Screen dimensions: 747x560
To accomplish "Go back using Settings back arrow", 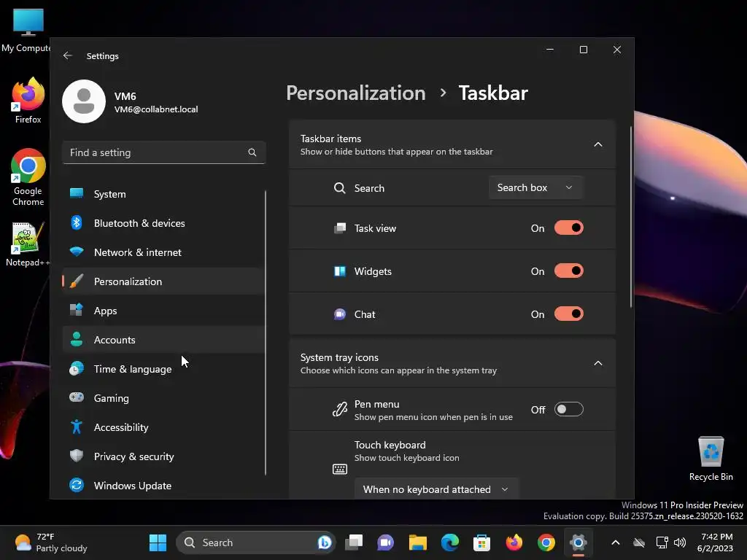I will pyautogui.click(x=68, y=55).
